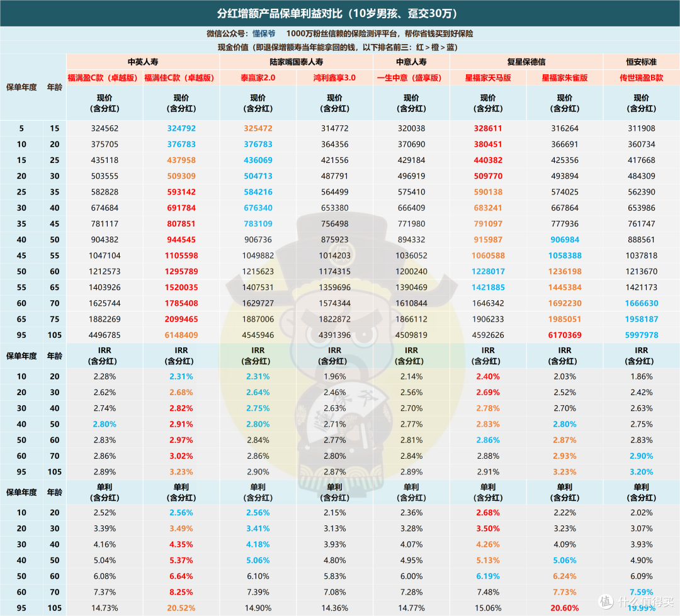Viewport: 680px width, 616px height.
Task: Select product 福满盈C款（卓越版）
Action: point(103,78)
